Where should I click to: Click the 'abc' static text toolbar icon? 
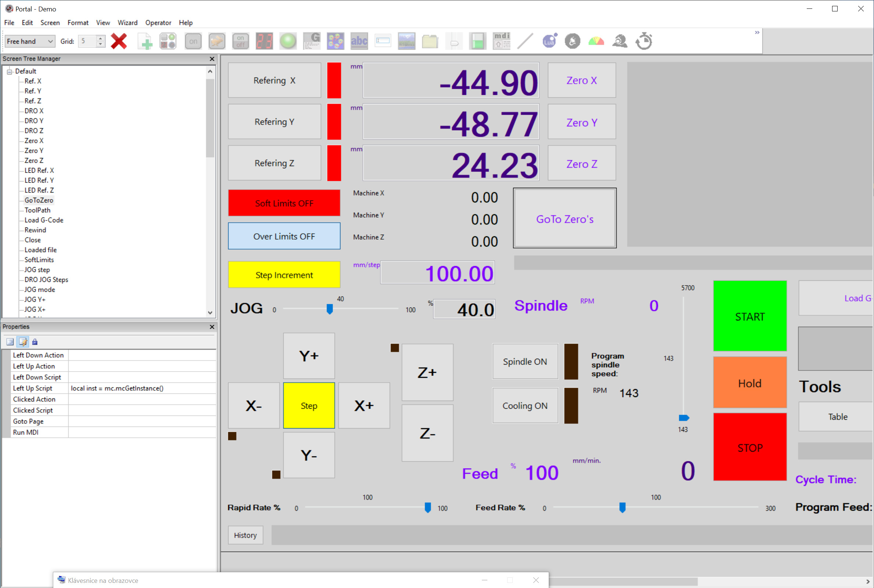click(x=359, y=41)
